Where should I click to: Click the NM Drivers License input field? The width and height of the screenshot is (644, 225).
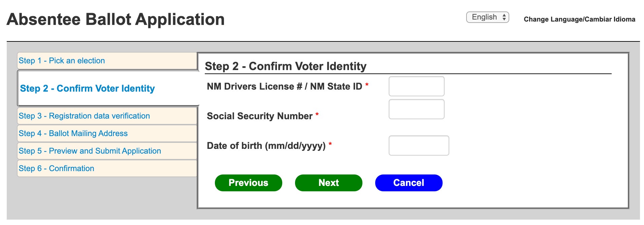coord(416,87)
